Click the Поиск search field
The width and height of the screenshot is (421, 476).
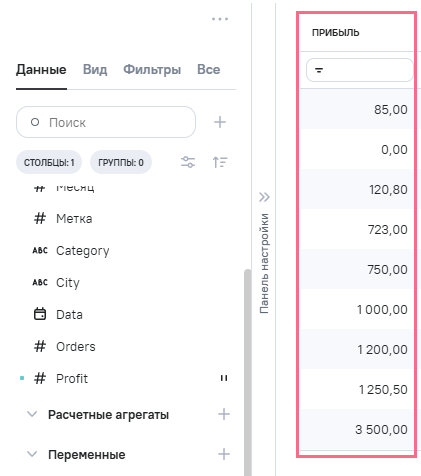pyautogui.click(x=106, y=122)
